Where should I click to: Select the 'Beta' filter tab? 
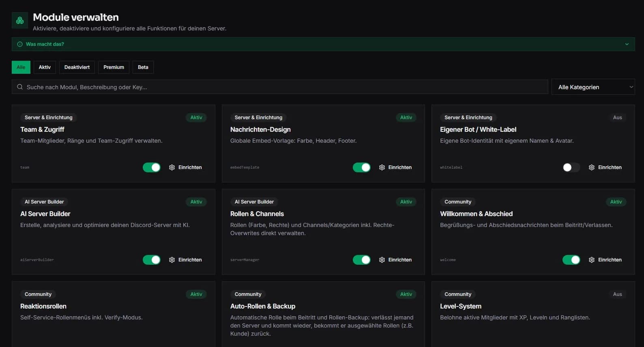pyautogui.click(x=143, y=67)
